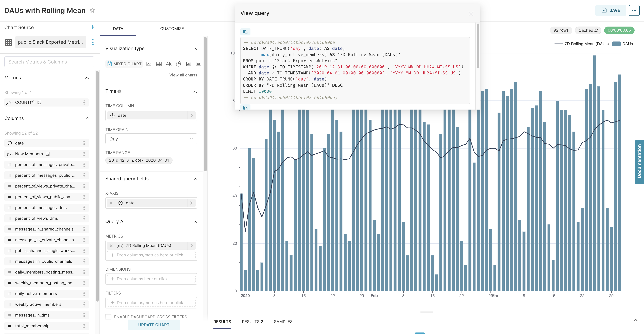Screen dimensions: 644x334
Task: Select the line chart visualization icon
Action: 149,64
